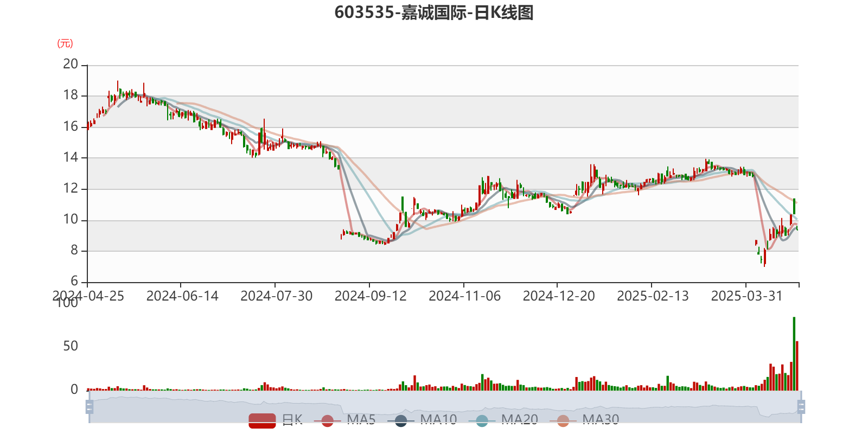
Task: Click the 2024-12-20 date axis label
Action: [x=559, y=296]
